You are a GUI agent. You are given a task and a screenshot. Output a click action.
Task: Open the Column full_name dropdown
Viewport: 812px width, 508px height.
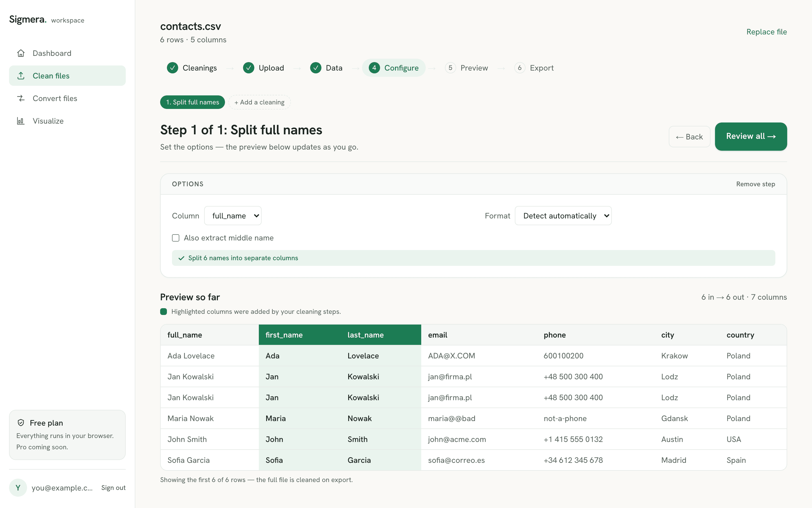233,216
